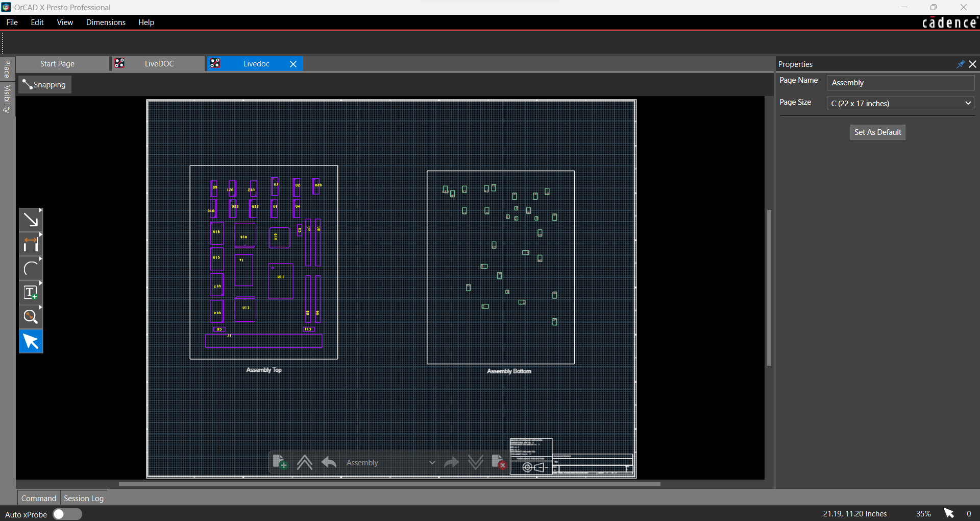
Task: Click the delete page icon
Action: click(x=499, y=462)
